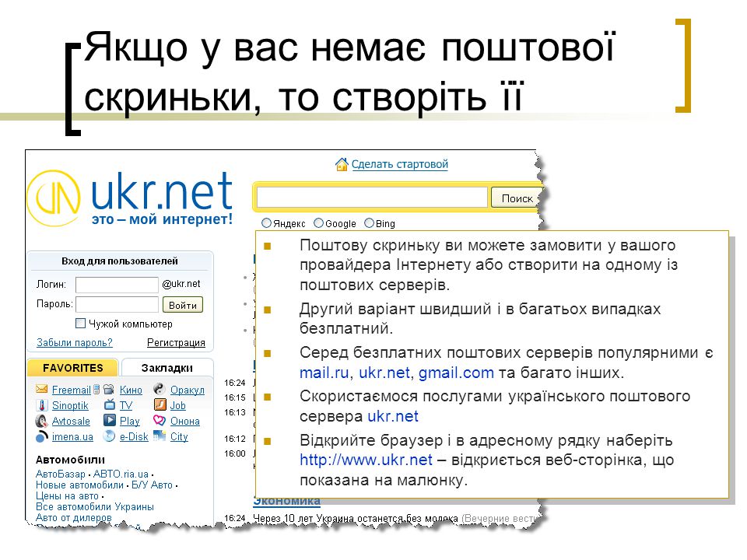Open the Б/У Авто link
747x560 pixels.
(152, 485)
